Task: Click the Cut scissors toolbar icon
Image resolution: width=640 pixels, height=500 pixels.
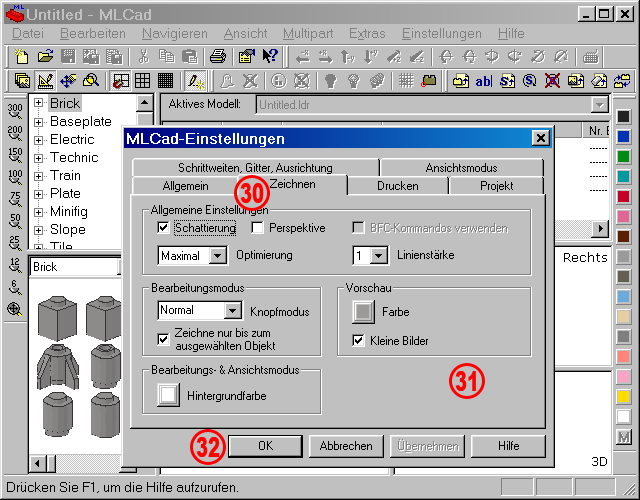Action: click(x=143, y=56)
